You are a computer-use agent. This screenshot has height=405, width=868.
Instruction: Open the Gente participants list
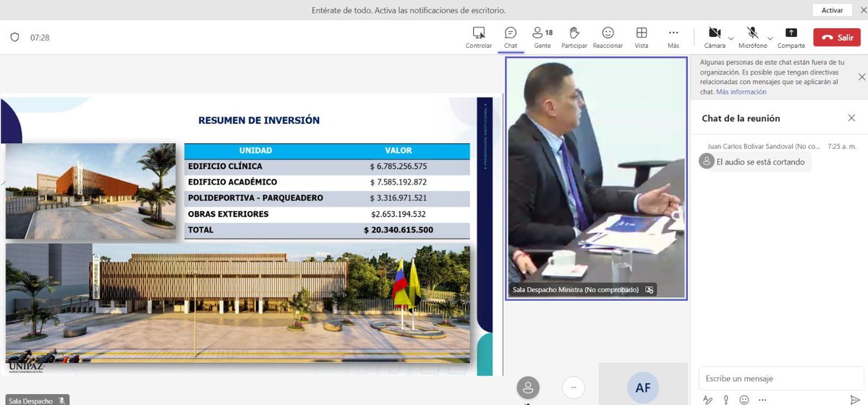(x=542, y=38)
